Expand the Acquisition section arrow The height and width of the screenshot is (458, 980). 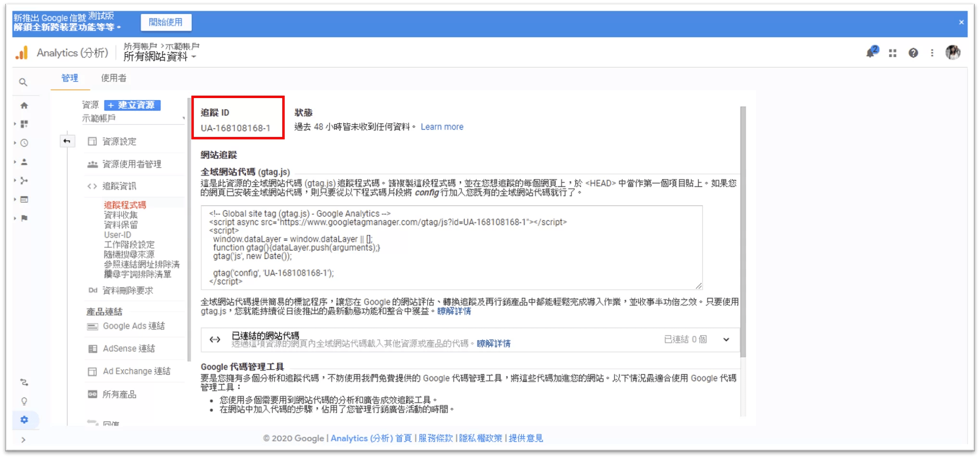tap(15, 181)
